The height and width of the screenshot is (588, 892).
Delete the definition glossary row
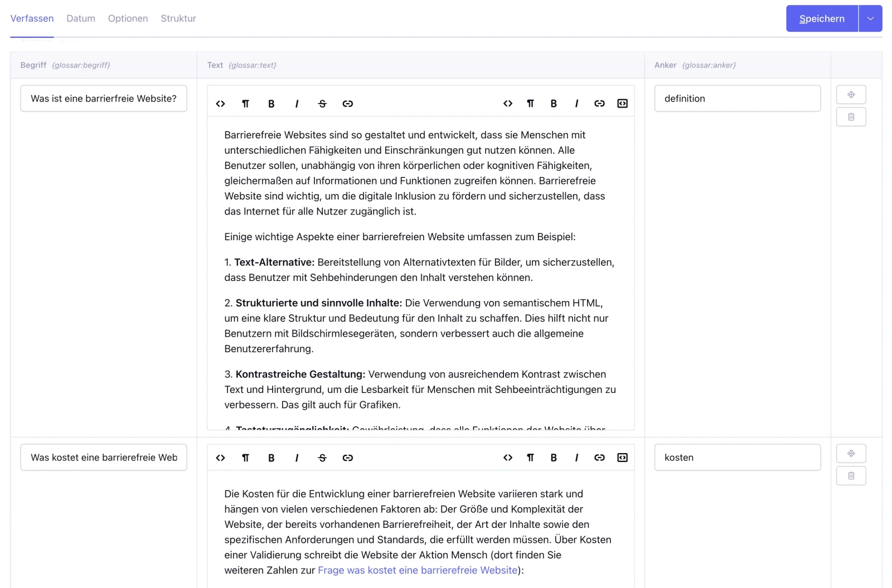tap(851, 117)
